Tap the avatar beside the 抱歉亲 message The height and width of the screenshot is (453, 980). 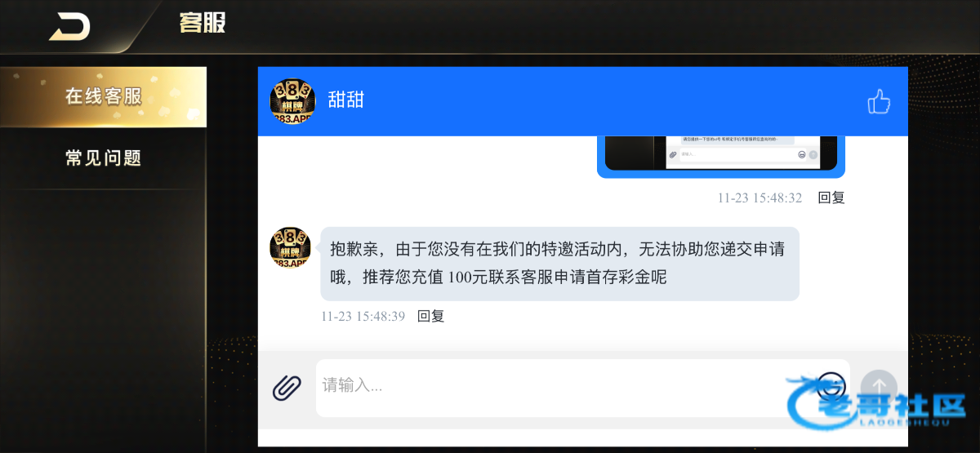(x=290, y=248)
